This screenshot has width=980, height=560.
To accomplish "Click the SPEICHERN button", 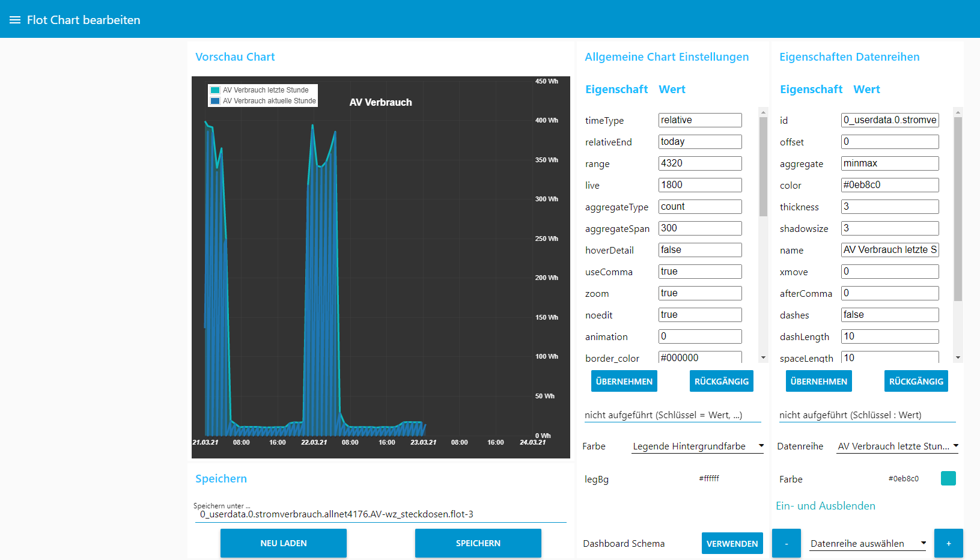I will click(478, 543).
